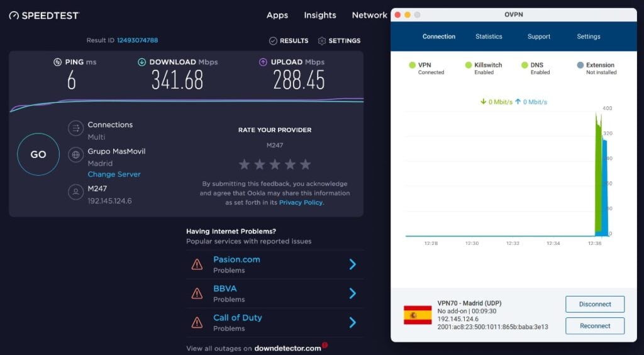Switch to the Settings tab in OVPN
This screenshot has width=644, height=355.
(x=589, y=37)
